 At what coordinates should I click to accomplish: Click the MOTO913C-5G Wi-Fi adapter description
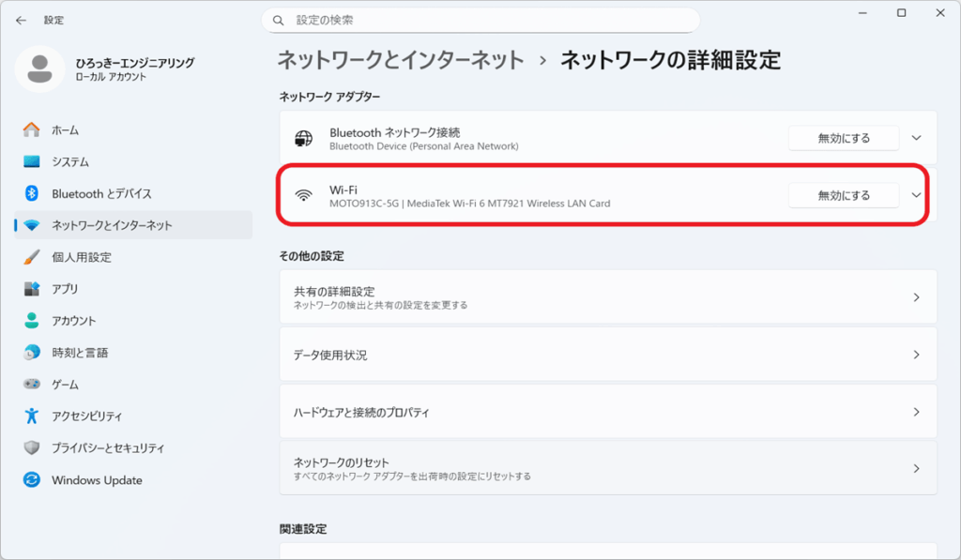pos(469,204)
